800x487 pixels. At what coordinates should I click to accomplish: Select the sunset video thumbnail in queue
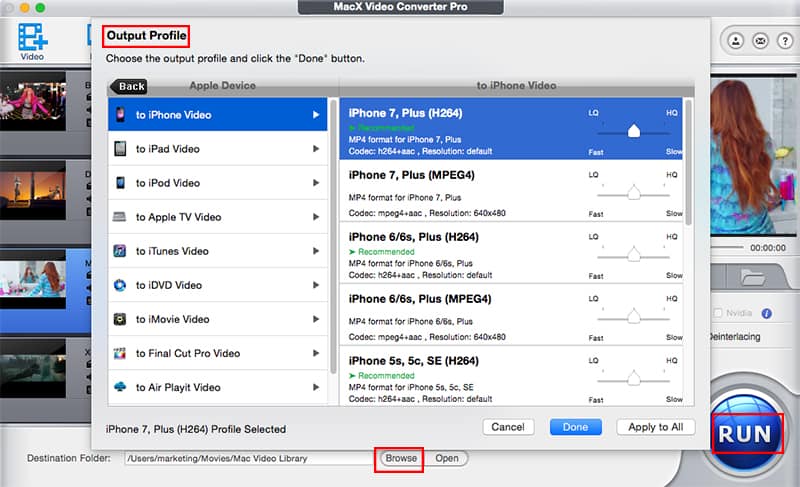point(33,190)
